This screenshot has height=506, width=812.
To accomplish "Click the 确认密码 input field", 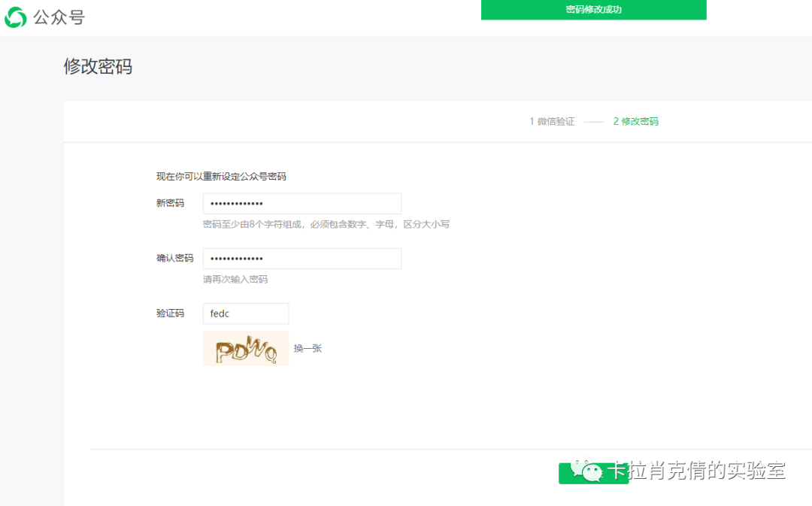I will pos(301,258).
